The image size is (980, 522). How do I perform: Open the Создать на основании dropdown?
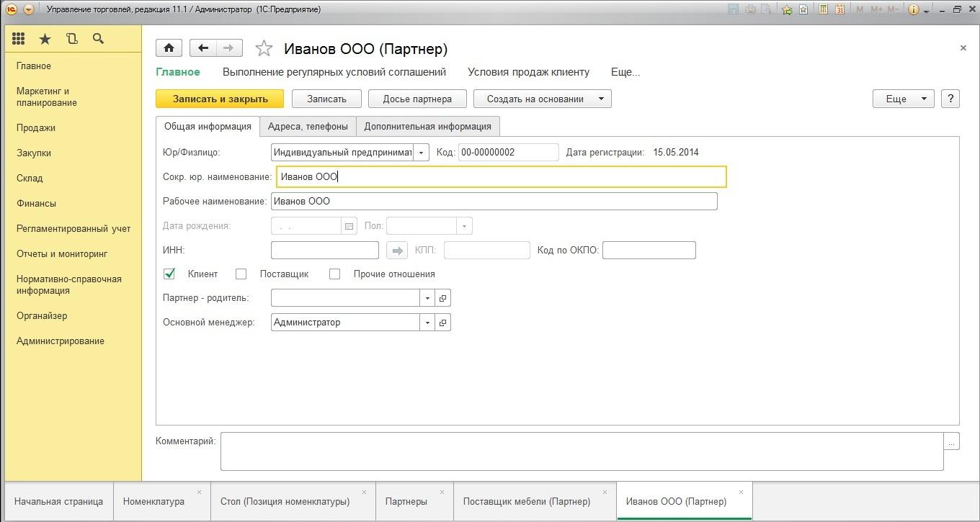tap(543, 99)
